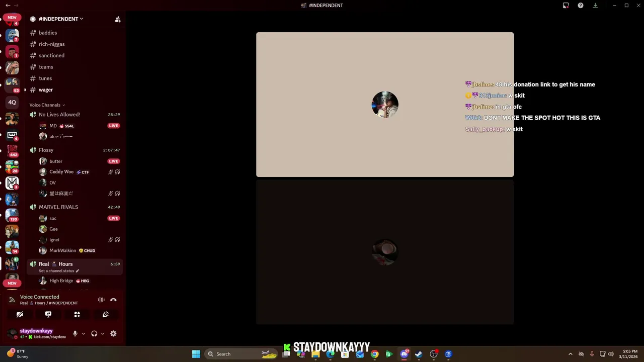Click the bottom NEW mentions pill

pyautogui.click(x=12, y=283)
